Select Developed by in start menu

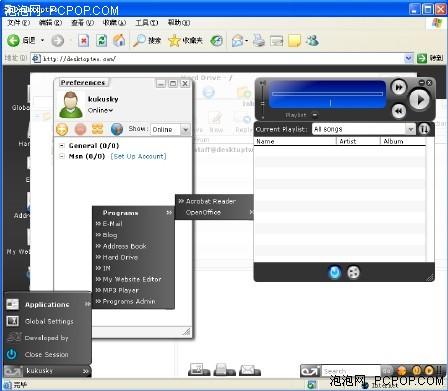pos(48,338)
